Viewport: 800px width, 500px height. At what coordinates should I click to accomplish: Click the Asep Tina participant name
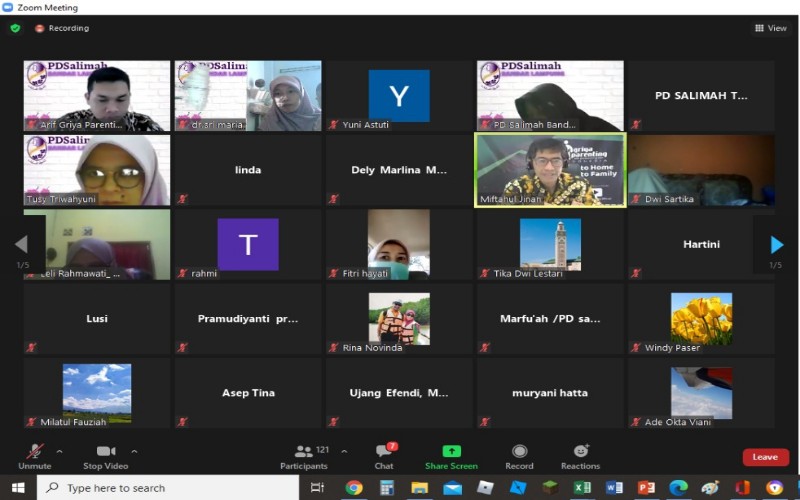tap(248, 393)
